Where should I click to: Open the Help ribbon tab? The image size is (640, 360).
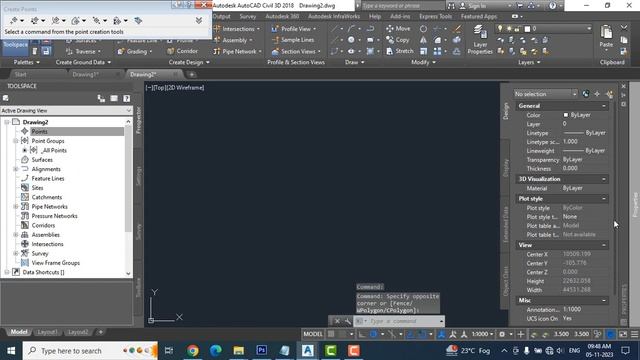(375, 17)
